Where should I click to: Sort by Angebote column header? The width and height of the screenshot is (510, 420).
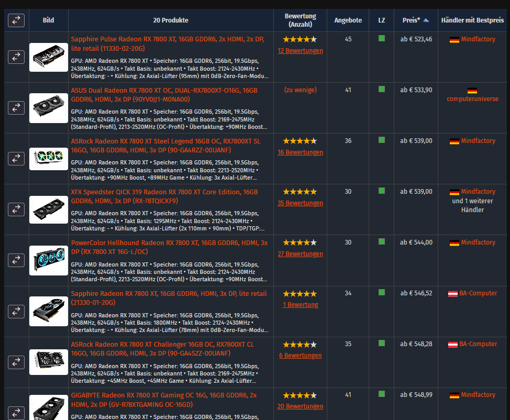click(348, 20)
